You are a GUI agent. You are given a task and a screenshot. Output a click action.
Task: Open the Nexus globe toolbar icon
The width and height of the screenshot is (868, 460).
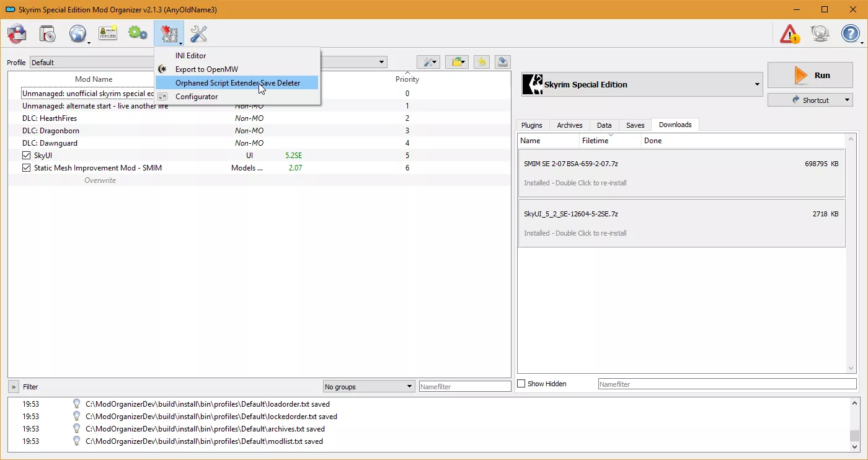pyautogui.click(x=77, y=33)
